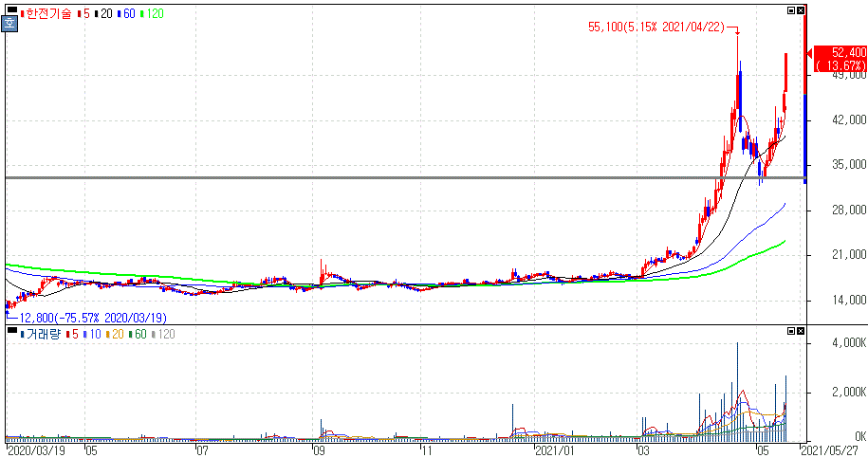868x458 pixels.
Task: Click the 42,000 price axis label
Action: pyautogui.click(x=849, y=119)
